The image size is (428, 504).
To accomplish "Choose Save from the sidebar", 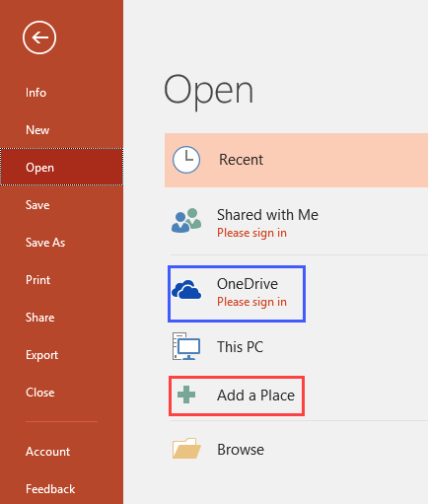I will (37, 205).
